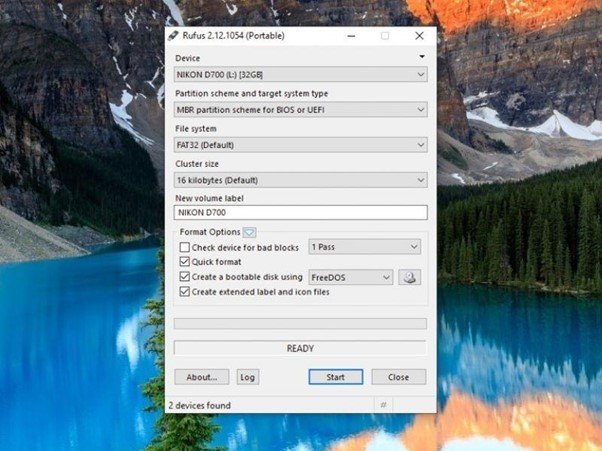Click the Start button

click(335, 377)
